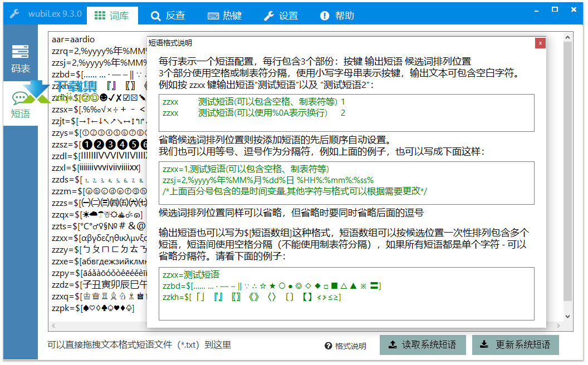Click the line aar=aardio
The height and width of the screenshot is (365, 588).
[x=73, y=40]
